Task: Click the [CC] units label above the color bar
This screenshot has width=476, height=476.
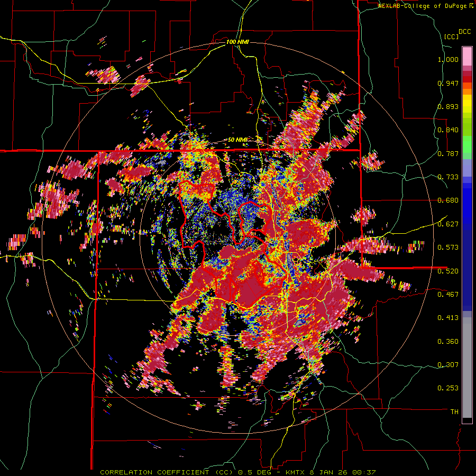Action: [x=452, y=36]
